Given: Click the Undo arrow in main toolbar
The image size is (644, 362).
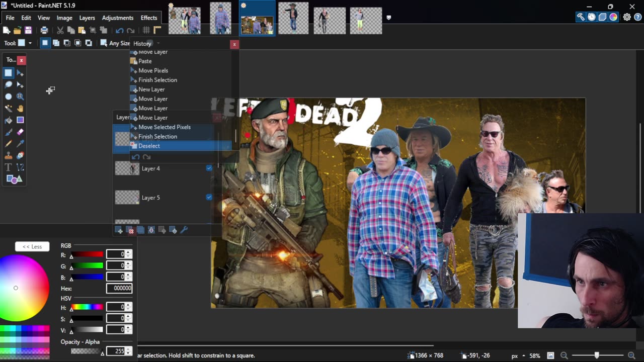Looking at the screenshot, I should pos(119,31).
